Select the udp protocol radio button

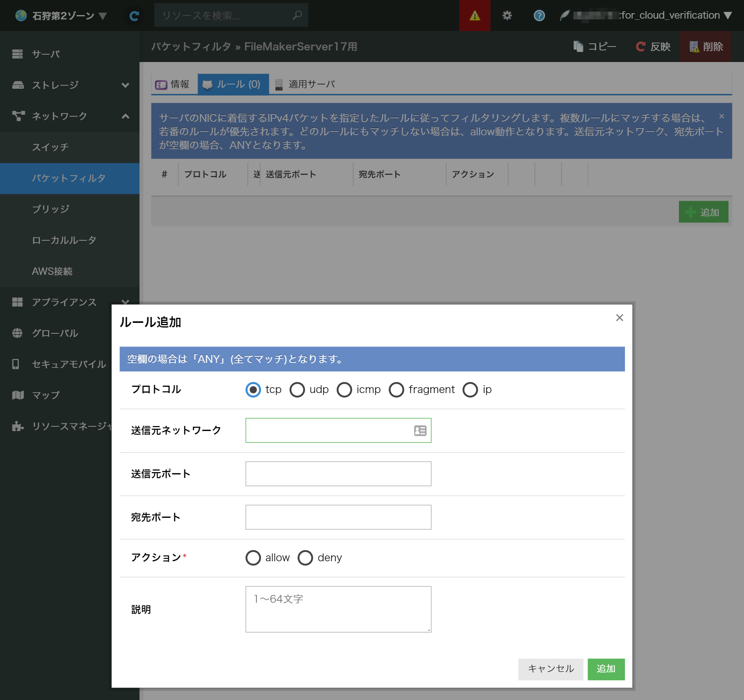pos(297,390)
